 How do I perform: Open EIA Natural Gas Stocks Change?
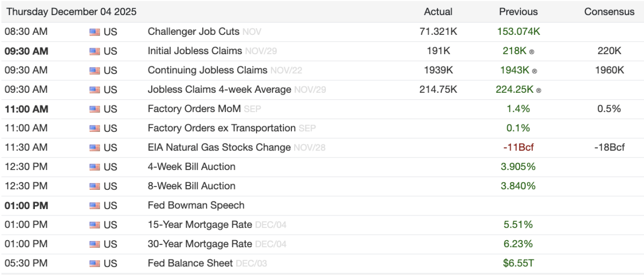219,147
